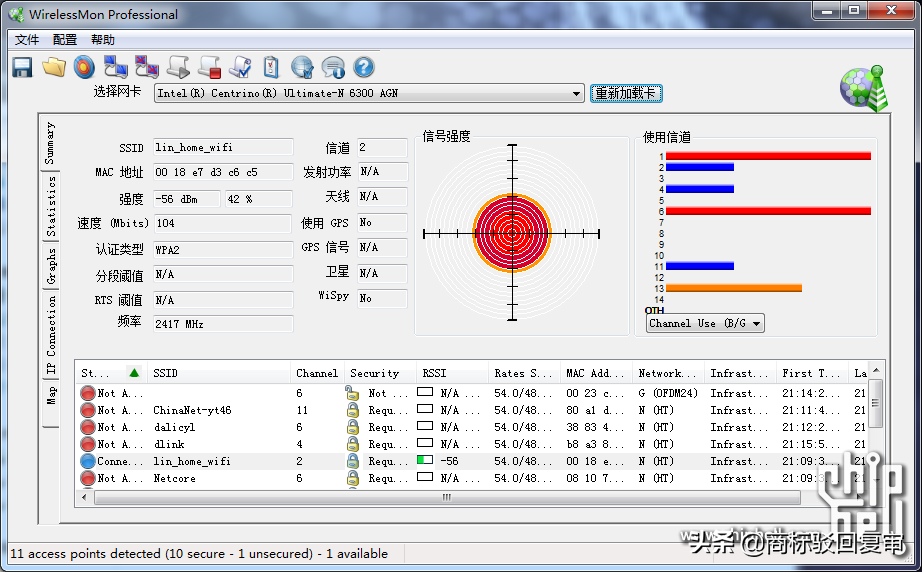This screenshot has height=572, width=922.
Task: Select the ChinaNet-yt46 SSID cell
Action: click(192, 410)
